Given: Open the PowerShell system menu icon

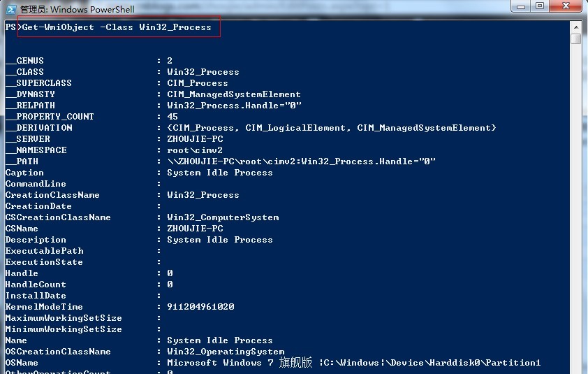Looking at the screenshot, I should click(11, 9).
